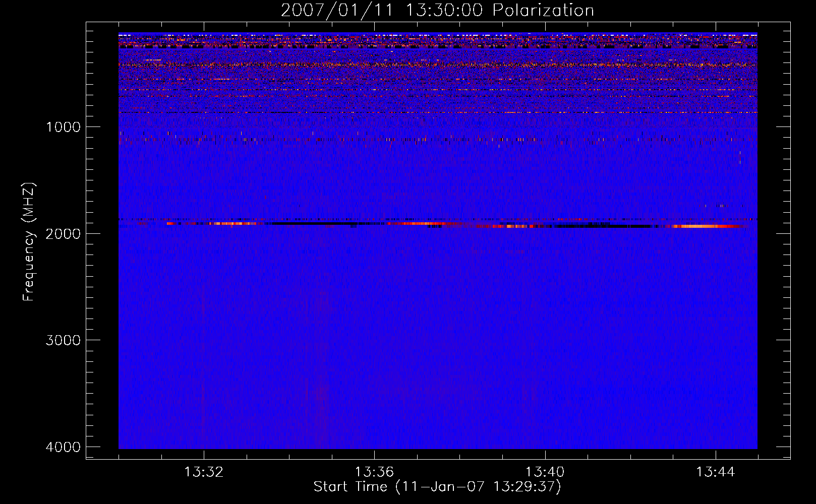Click the 'Frequency (MHZ)' y-axis label

click(x=29, y=241)
